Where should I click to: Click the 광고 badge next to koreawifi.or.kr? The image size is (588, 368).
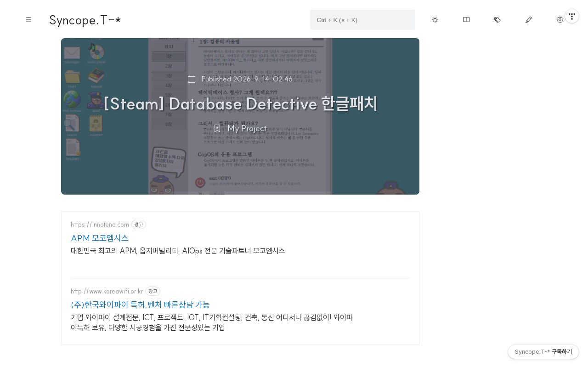(x=153, y=291)
